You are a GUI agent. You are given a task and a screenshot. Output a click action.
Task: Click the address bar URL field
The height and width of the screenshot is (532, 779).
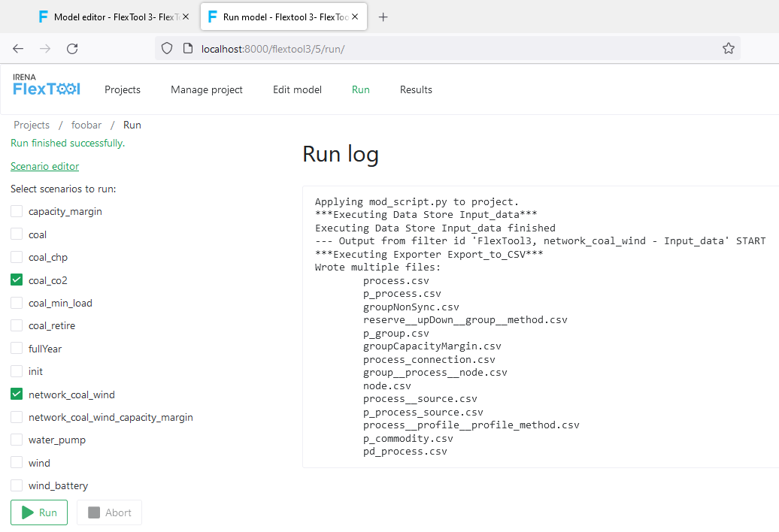click(447, 49)
